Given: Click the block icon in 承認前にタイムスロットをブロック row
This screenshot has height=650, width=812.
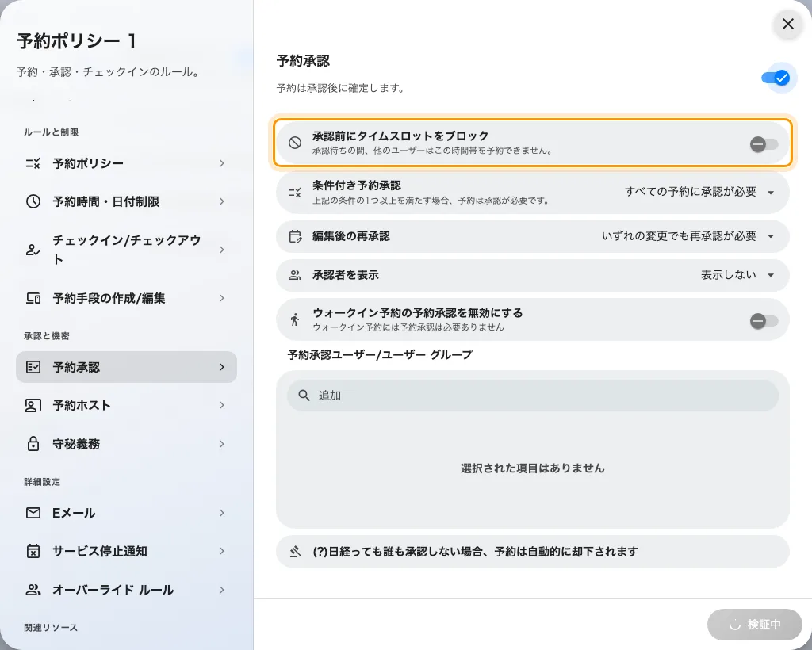Looking at the screenshot, I should pyautogui.click(x=295, y=143).
